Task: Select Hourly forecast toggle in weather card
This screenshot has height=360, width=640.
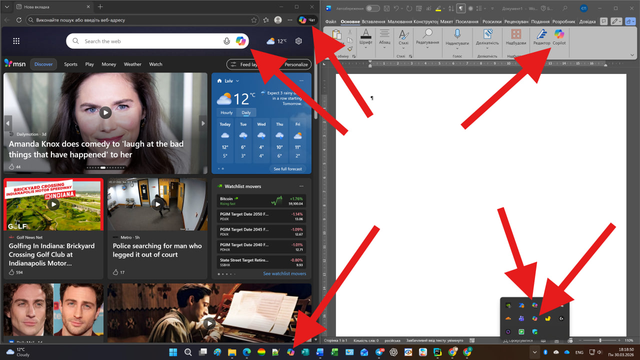Action: click(x=227, y=113)
